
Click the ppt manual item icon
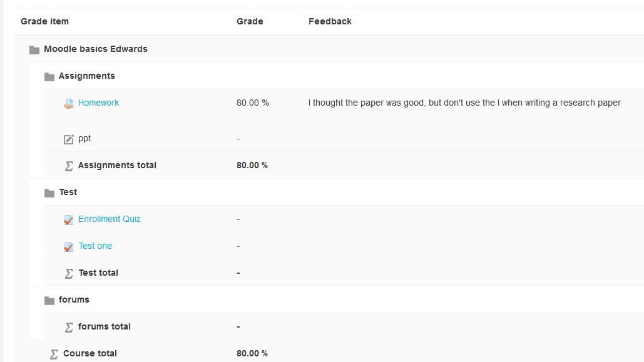(69, 139)
